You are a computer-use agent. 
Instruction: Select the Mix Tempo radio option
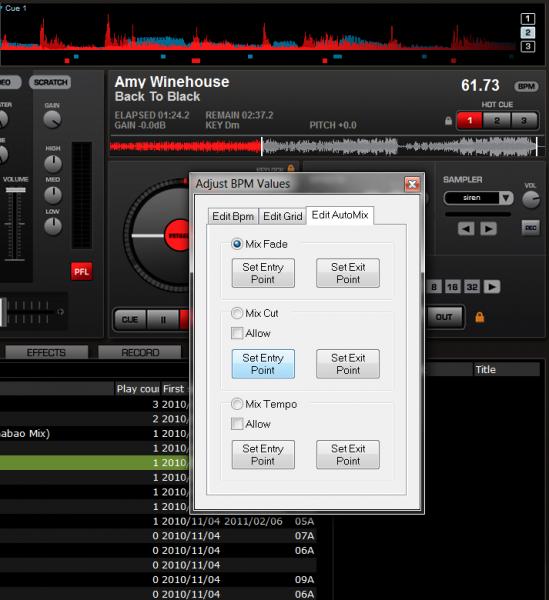click(x=237, y=404)
